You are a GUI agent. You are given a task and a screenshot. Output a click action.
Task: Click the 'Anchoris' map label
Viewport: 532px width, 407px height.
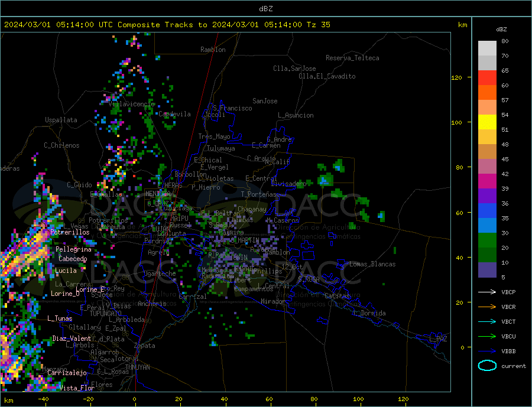pos(152,304)
